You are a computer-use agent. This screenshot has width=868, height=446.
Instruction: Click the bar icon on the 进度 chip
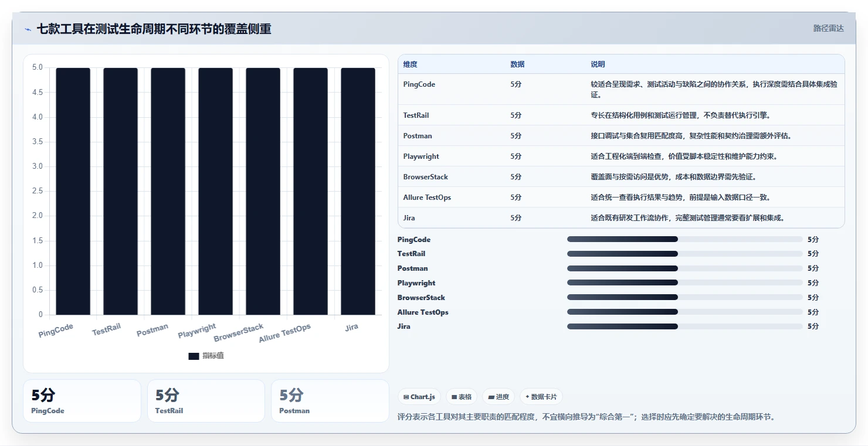tap(491, 397)
